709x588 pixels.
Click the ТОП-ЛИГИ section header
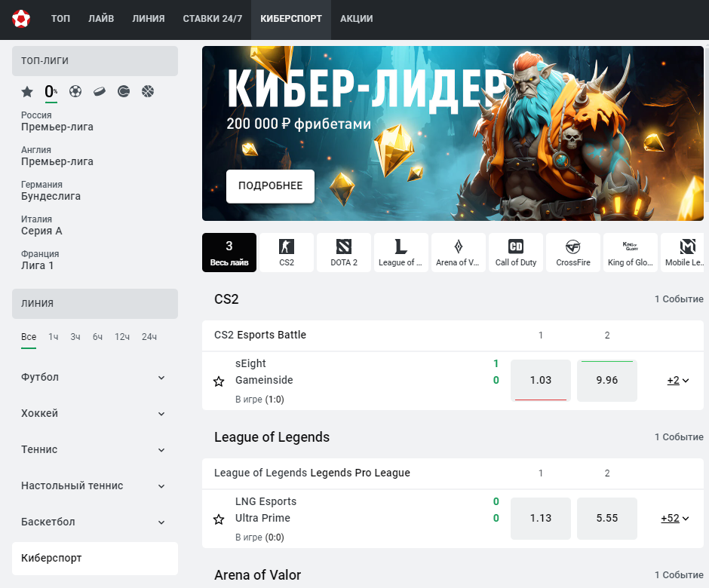(95, 61)
